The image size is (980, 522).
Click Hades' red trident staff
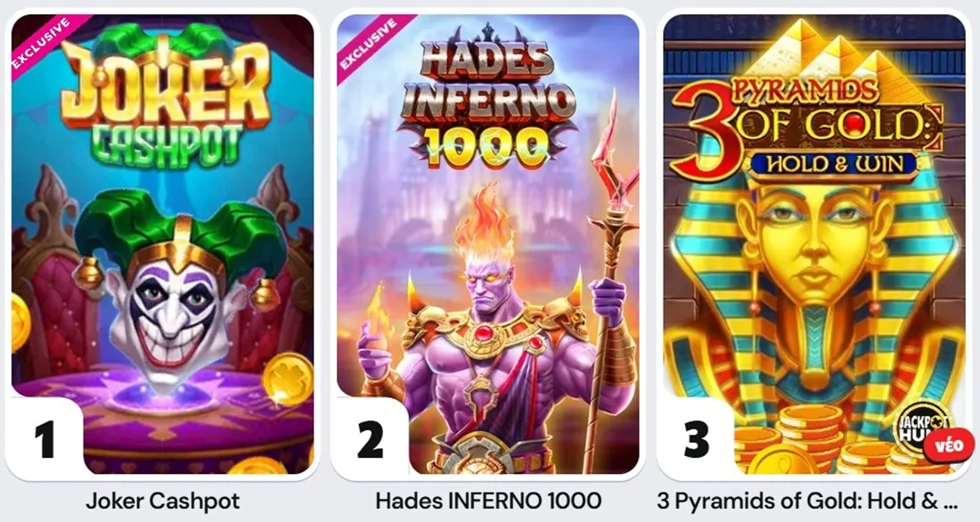pyautogui.click(x=611, y=275)
